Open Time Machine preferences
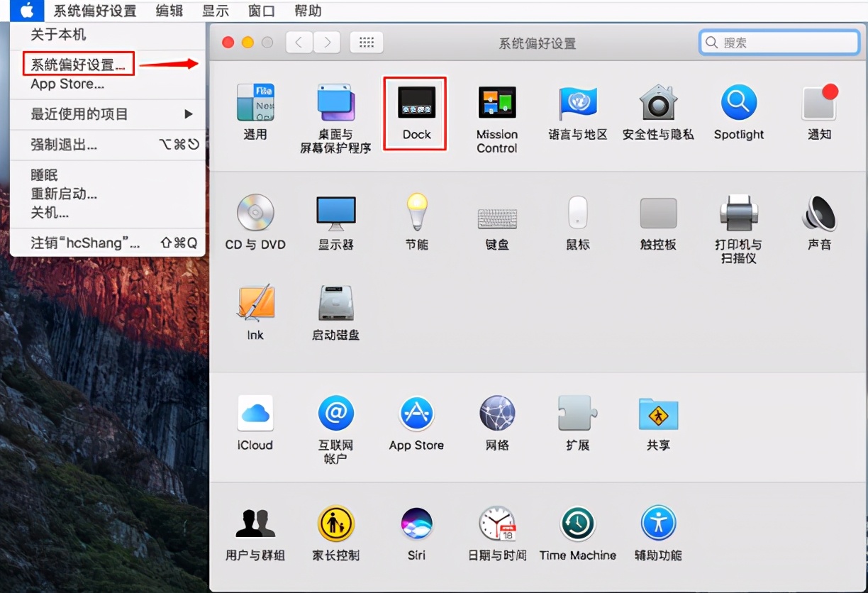 tap(577, 525)
